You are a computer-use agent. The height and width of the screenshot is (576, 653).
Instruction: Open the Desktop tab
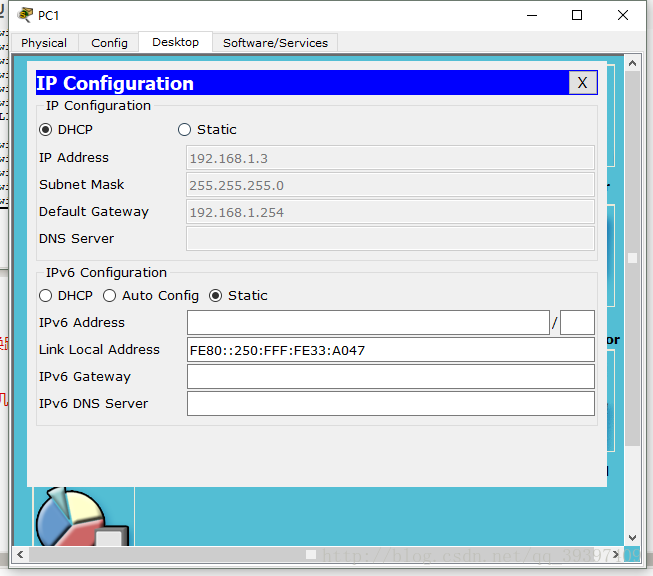175,42
